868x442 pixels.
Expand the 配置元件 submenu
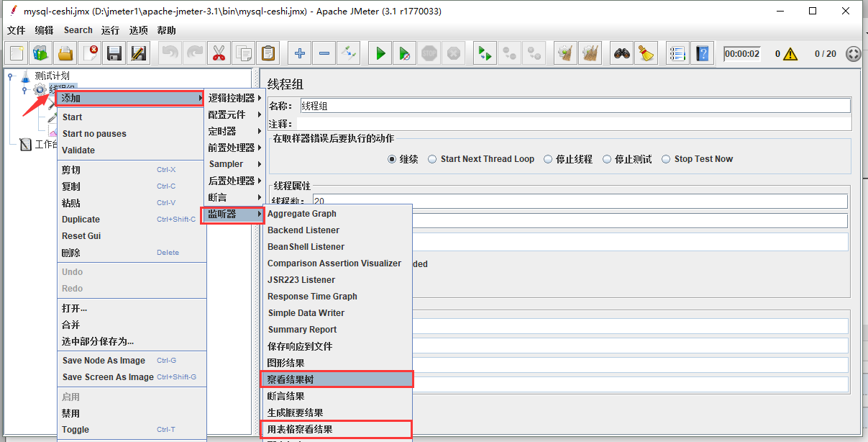click(234, 114)
